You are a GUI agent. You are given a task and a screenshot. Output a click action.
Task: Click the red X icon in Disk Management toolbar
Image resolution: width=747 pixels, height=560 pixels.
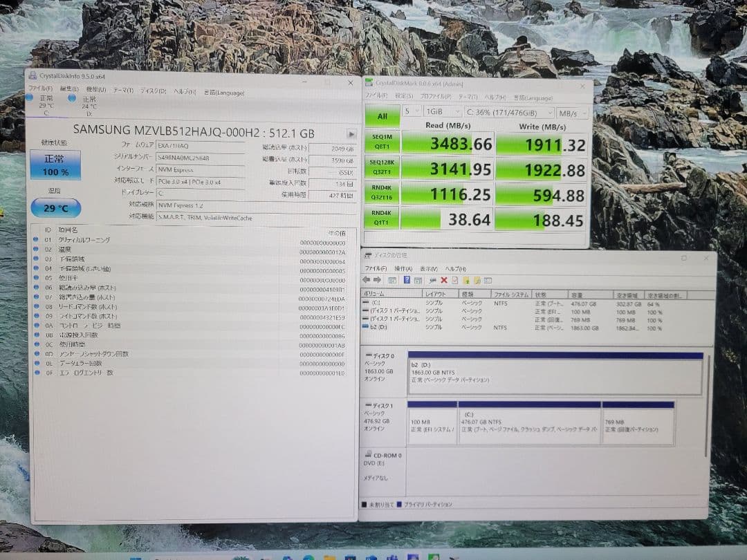pyautogui.click(x=443, y=279)
